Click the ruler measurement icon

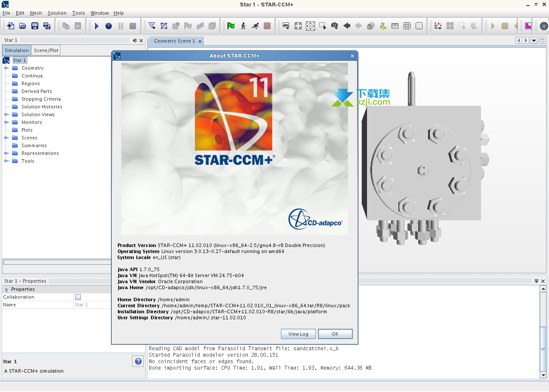coord(395,26)
